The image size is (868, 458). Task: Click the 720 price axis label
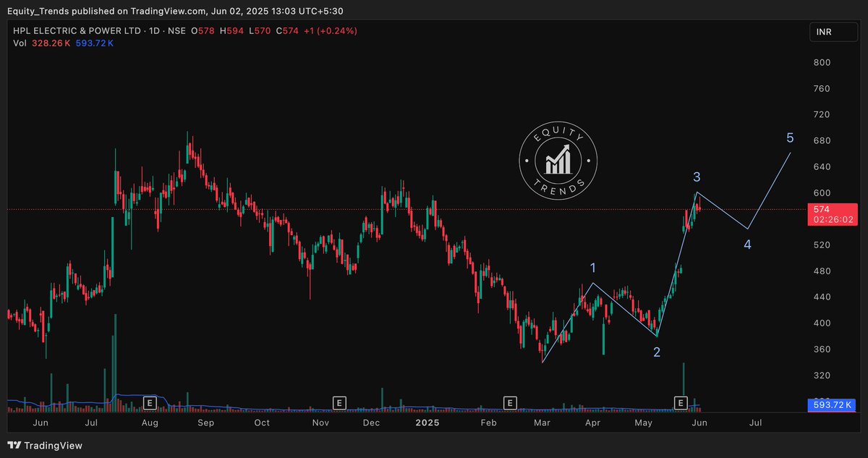823,115
